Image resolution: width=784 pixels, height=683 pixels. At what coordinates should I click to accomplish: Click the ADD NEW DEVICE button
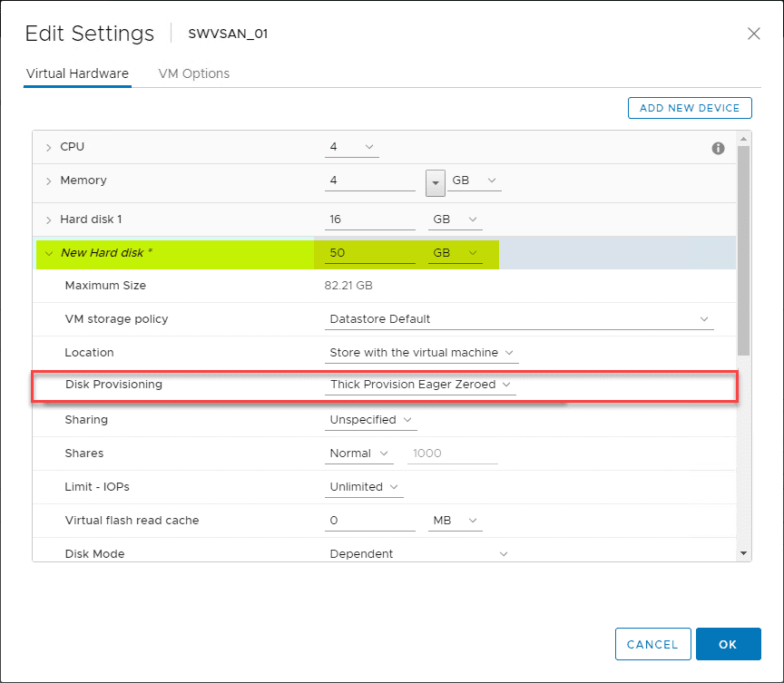[x=690, y=108]
